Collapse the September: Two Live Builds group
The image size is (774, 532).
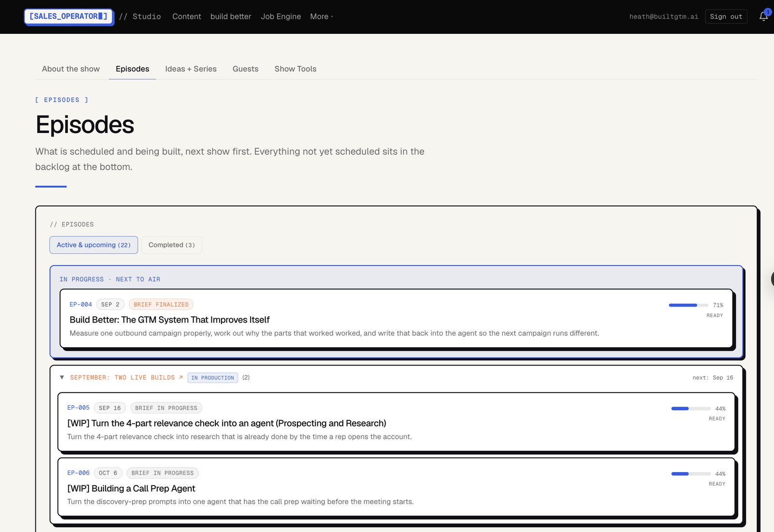pos(62,377)
